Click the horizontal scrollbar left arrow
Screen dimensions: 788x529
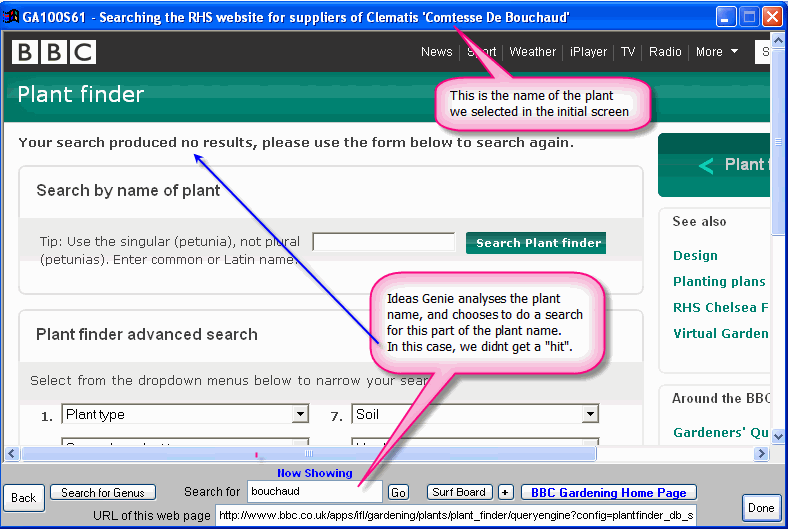click(x=12, y=454)
